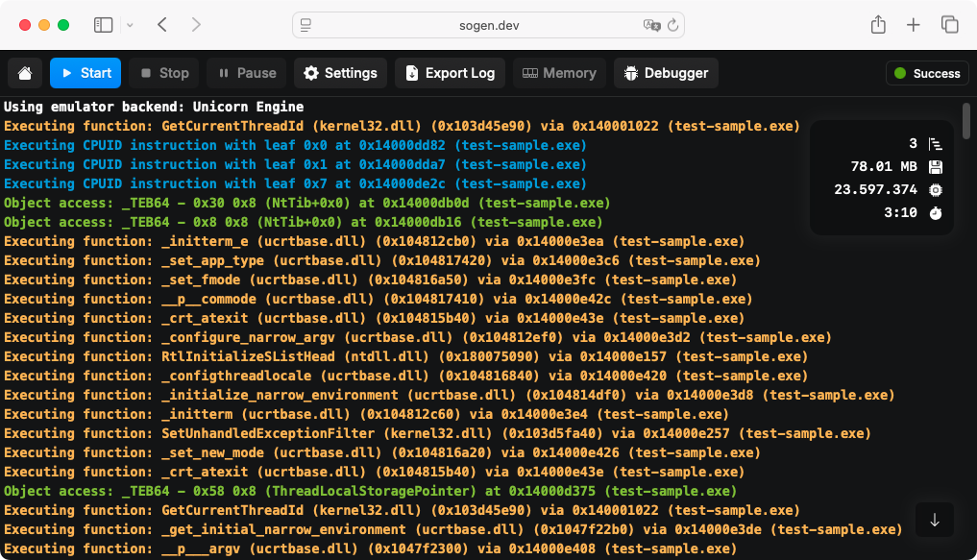Toggle the Safari sidebar
The width and height of the screenshot is (977, 560).
(104, 25)
